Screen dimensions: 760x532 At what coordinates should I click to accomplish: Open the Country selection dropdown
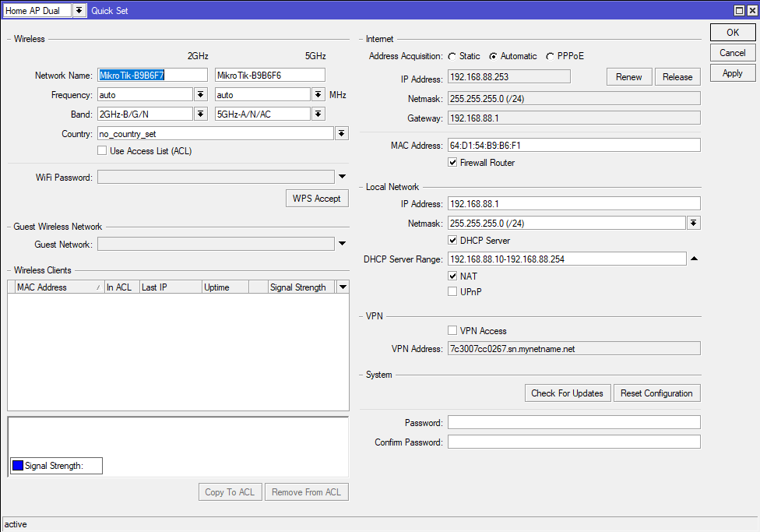pyautogui.click(x=341, y=134)
